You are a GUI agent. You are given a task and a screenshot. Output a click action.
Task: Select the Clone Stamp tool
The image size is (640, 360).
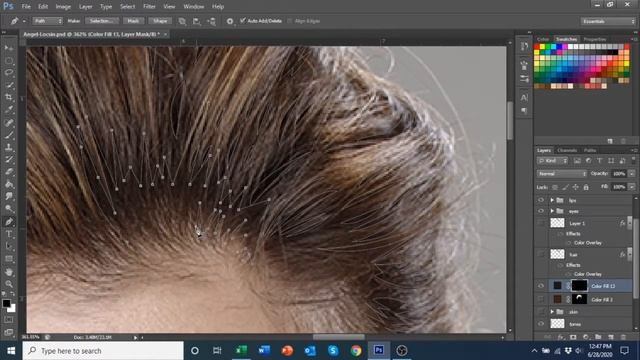coord(9,147)
